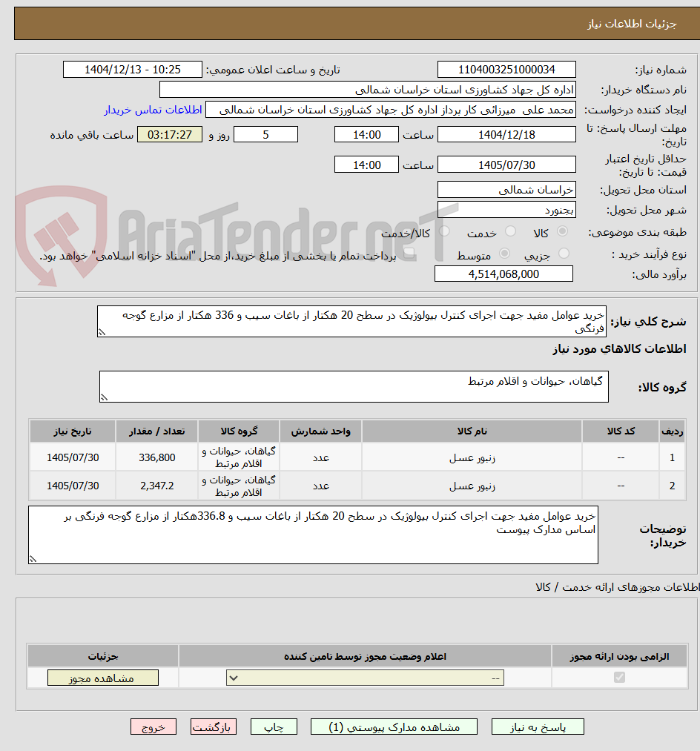Click the request creator name field
Image resolution: width=700 pixels, height=751 pixels.
click(391, 110)
